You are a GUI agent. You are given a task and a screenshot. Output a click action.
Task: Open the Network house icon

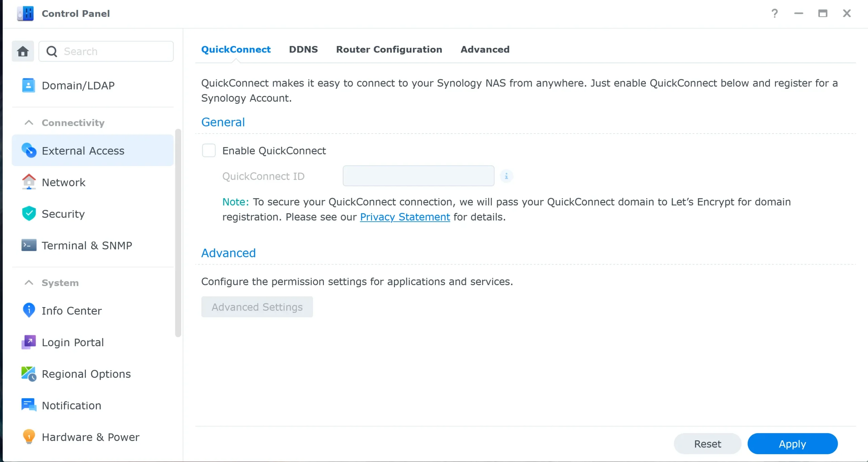tap(29, 182)
